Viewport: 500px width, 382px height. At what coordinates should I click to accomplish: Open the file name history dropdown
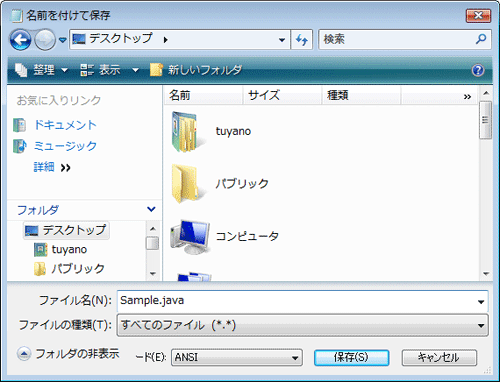(481, 302)
